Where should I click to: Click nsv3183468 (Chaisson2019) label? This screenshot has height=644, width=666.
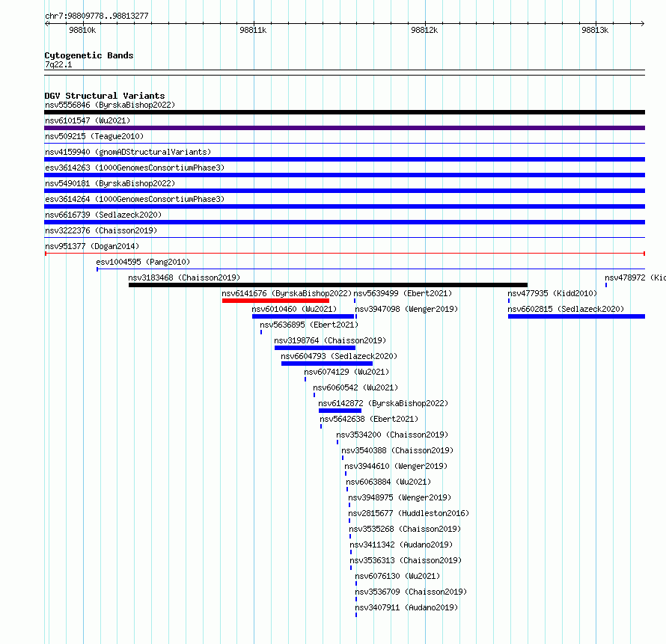point(184,277)
